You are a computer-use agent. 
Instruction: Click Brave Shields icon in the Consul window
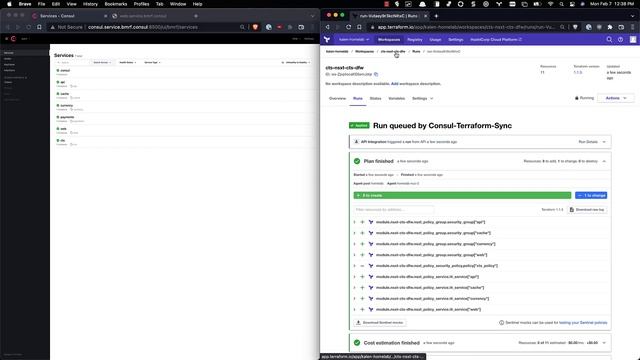click(x=255, y=27)
